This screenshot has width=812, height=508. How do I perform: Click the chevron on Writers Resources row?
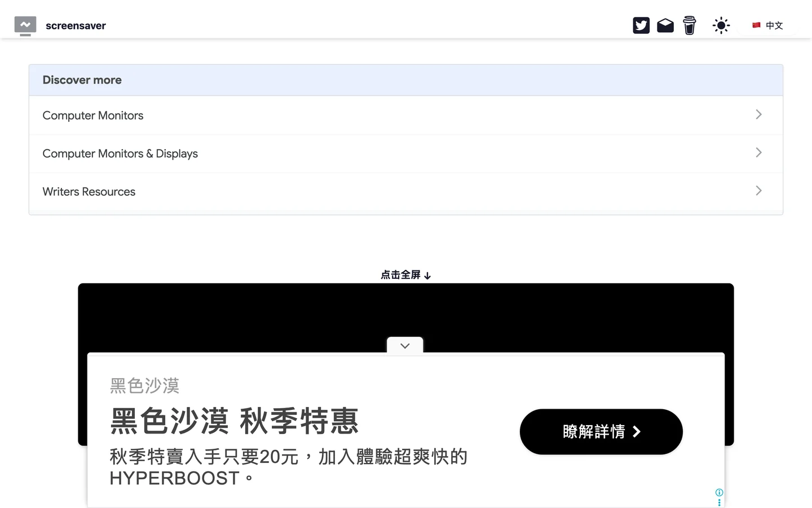point(758,191)
